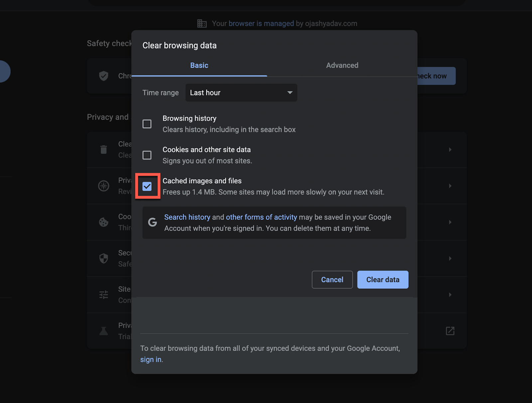Expand the Security row arrow
The height and width of the screenshot is (403, 532).
click(450, 258)
